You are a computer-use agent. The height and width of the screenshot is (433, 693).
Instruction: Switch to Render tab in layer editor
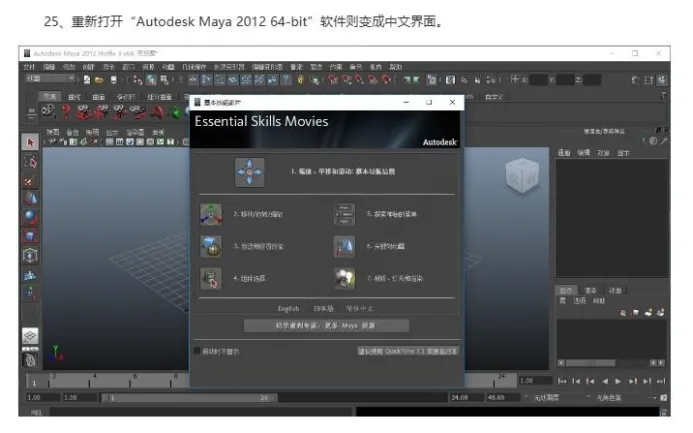coord(590,291)
